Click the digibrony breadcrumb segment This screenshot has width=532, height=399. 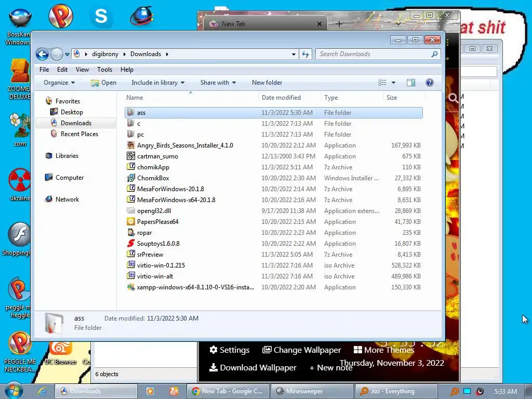point(105,54)
